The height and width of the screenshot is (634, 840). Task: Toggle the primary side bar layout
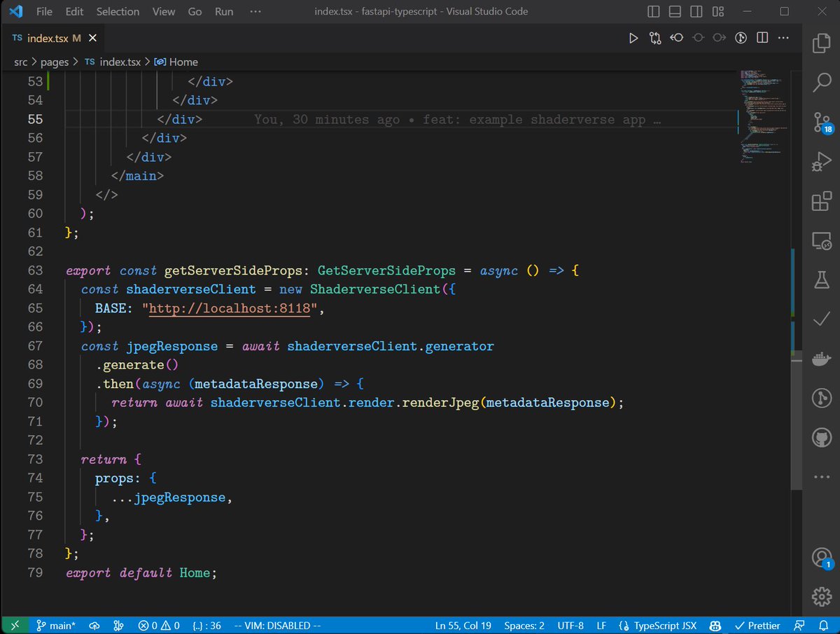[654, 12]
